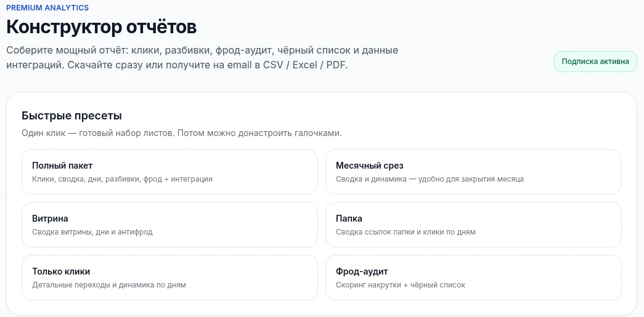
Task: Choose the Месячный срез preset
Action: pyautogui.click(x=473, y=172)
